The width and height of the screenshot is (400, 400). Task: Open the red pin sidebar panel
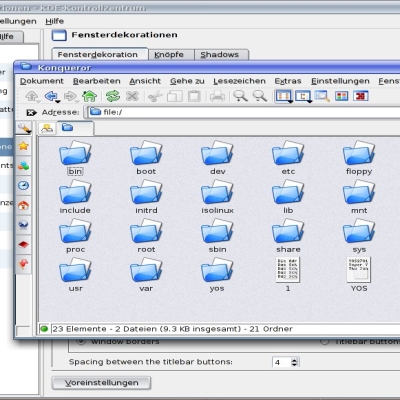pos(24,264)
